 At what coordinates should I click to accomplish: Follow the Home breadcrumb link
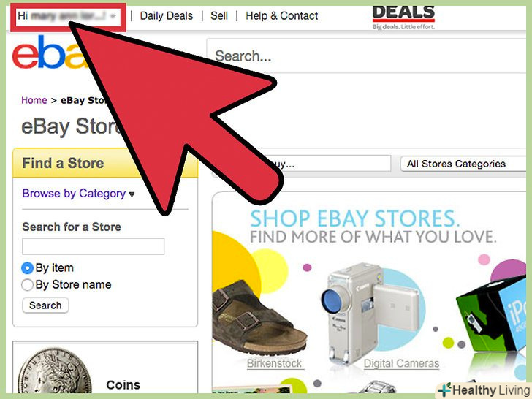(34, 100)
